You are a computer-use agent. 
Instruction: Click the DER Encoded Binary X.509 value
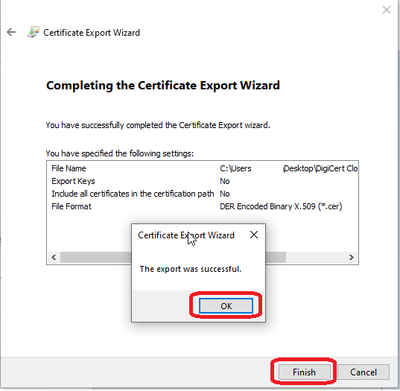pyautogui.click(x=281, y=206)
